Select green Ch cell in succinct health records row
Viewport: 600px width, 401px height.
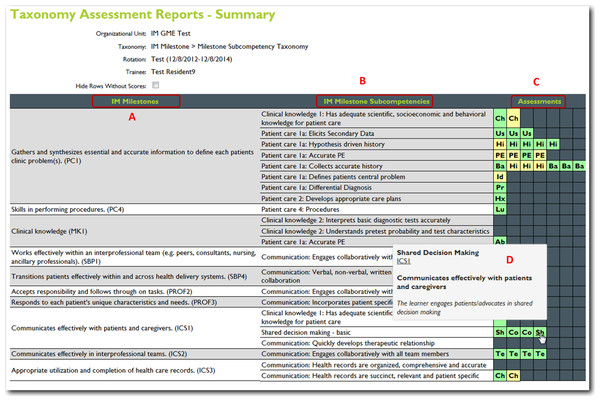500,376
